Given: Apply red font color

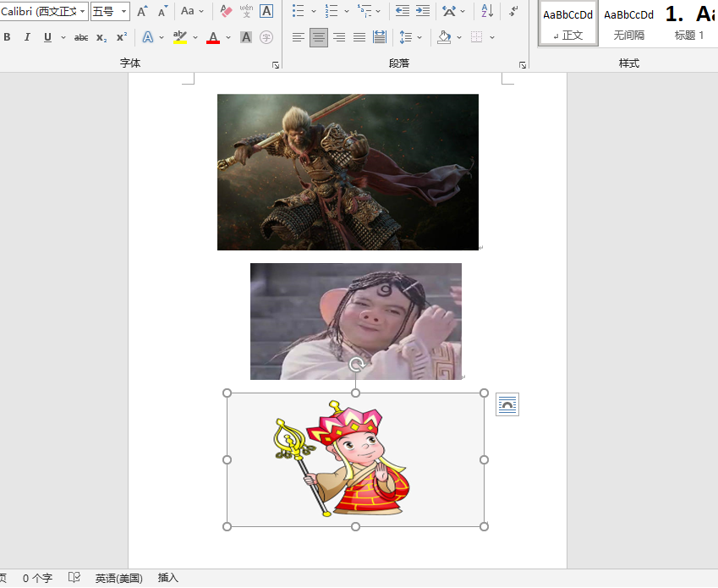Looking at the screenshot, I should click(213, 37).
